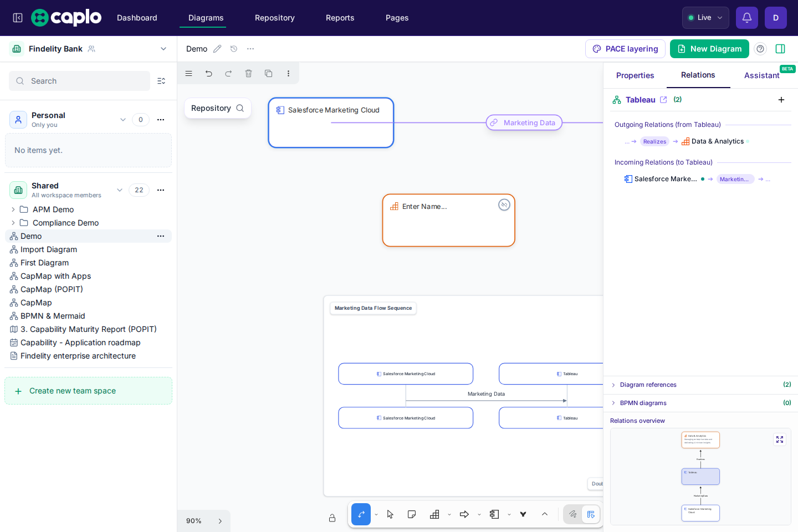Click PACE layering button

pos(625,49)
